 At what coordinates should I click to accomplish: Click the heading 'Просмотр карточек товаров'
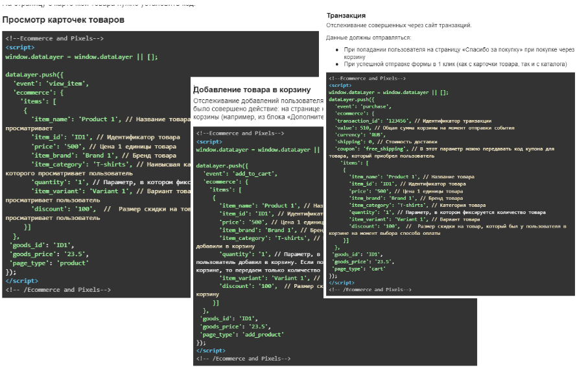click(63, 20)
